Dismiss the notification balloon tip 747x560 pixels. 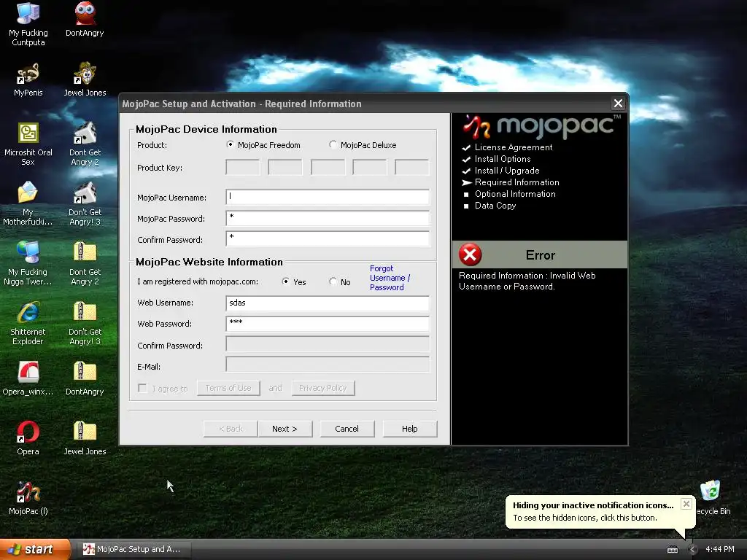[686, 504]
